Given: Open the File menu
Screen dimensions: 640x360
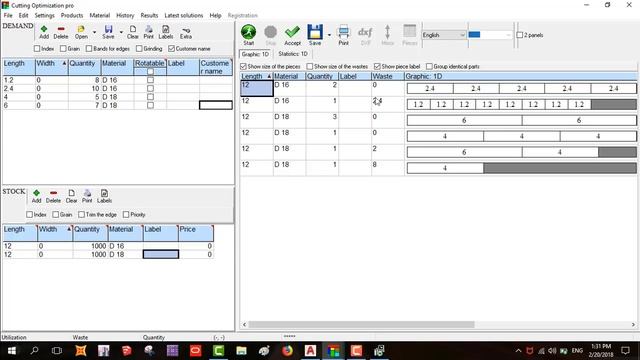Looking at the screenshot, I should coord(8,15).
